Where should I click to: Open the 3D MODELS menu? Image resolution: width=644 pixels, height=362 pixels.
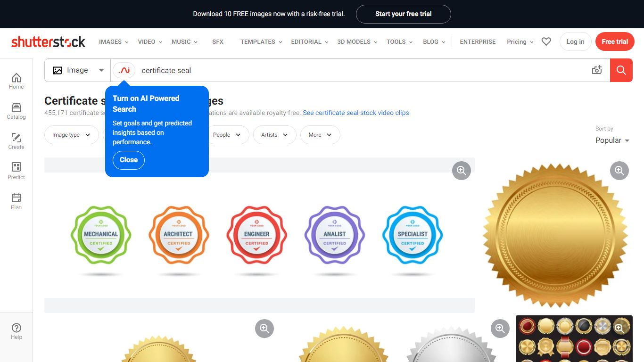357,41
